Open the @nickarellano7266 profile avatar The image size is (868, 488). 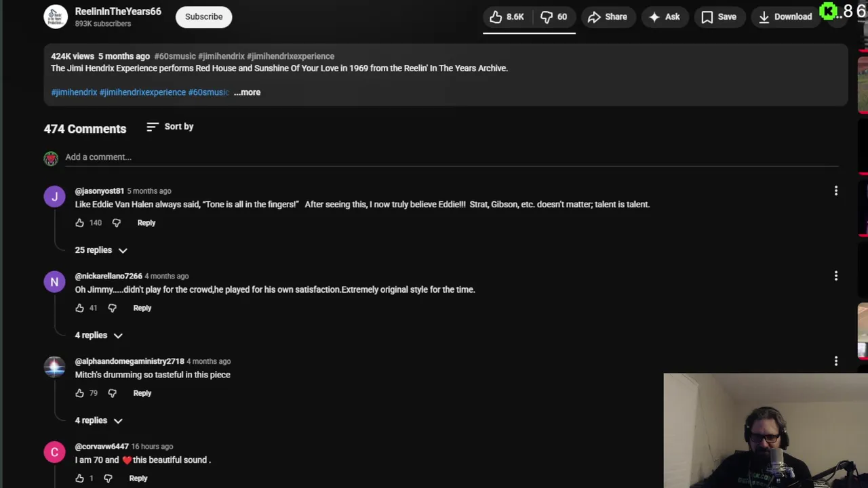[x=54, y=282]
